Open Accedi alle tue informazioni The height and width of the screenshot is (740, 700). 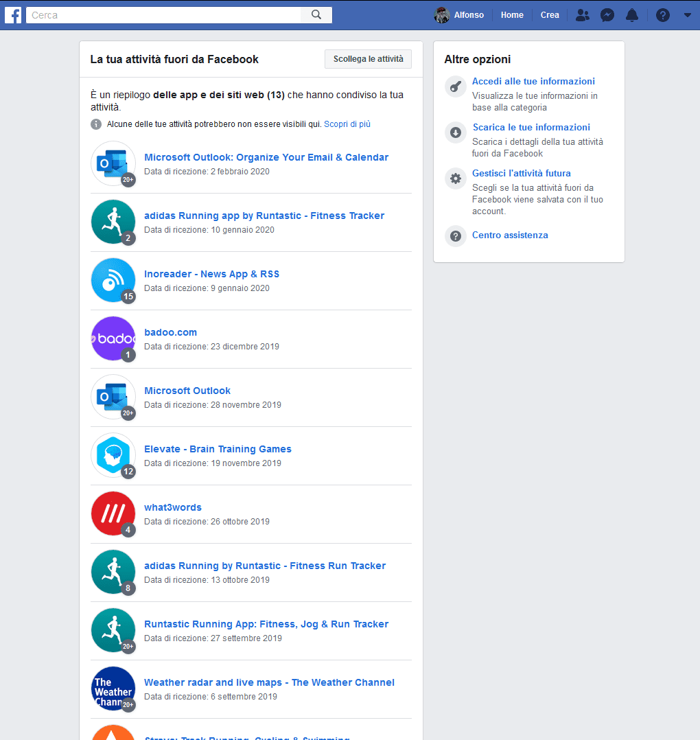point(533,81)
